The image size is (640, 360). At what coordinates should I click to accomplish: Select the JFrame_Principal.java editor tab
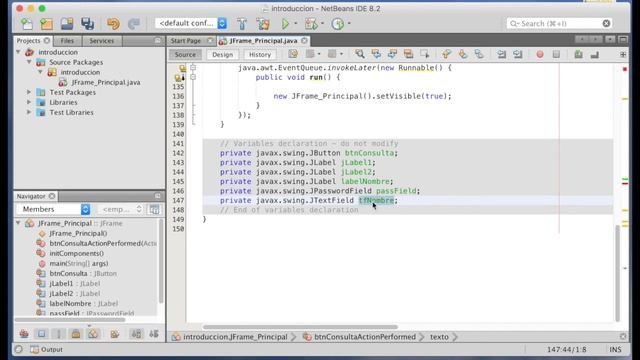tap(263, 40)
